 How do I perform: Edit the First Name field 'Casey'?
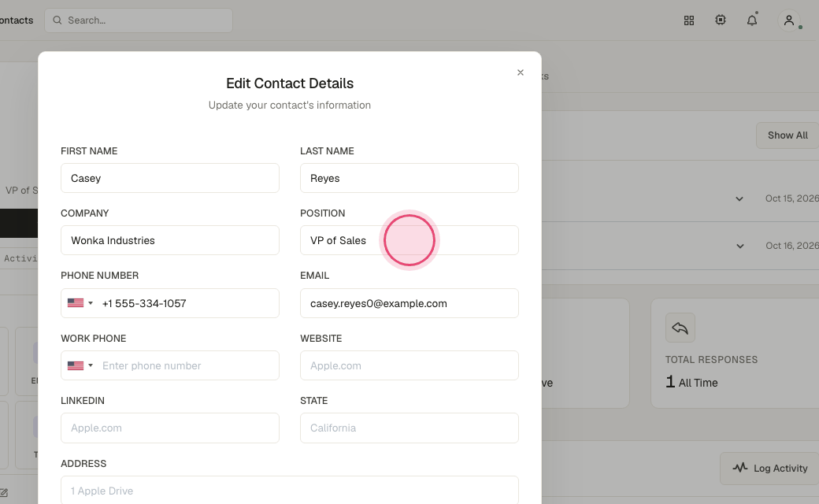pos(170,178)
